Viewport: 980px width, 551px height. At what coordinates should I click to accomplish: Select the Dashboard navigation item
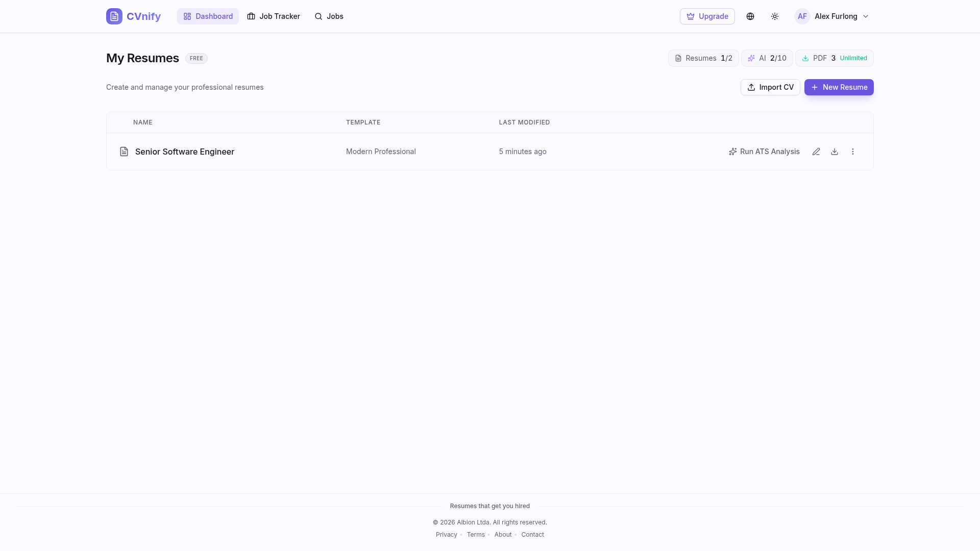coord(208,16)
